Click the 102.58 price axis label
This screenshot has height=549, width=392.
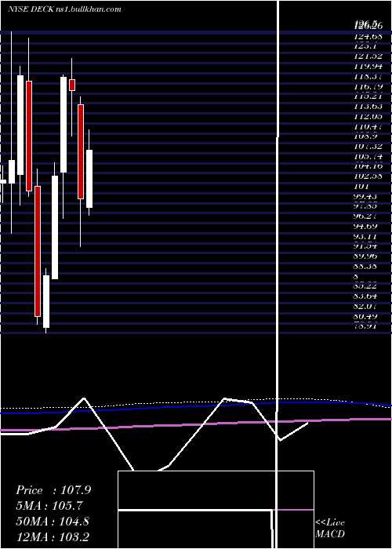[368, 176]
